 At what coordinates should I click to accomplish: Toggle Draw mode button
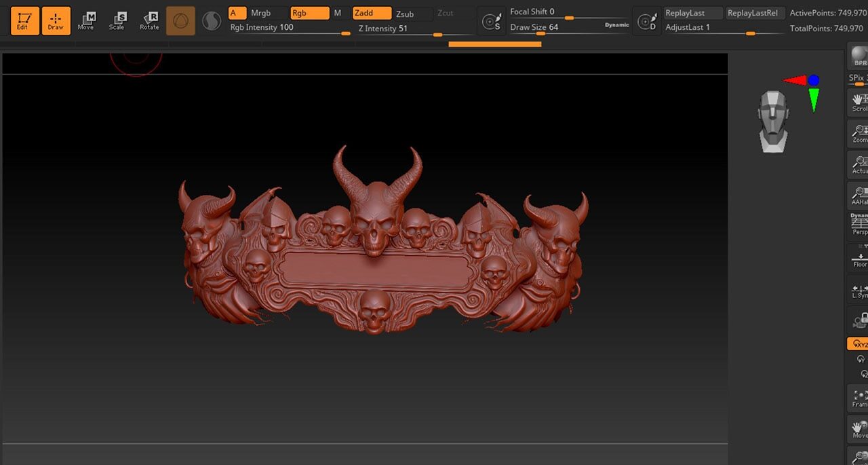[x=56, y=20]
